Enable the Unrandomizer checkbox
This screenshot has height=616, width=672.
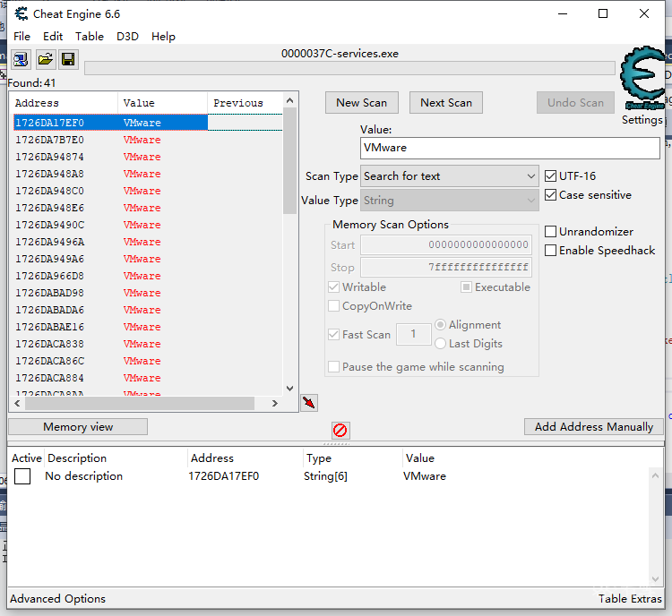pyautogui.click(x=550, y=232)
